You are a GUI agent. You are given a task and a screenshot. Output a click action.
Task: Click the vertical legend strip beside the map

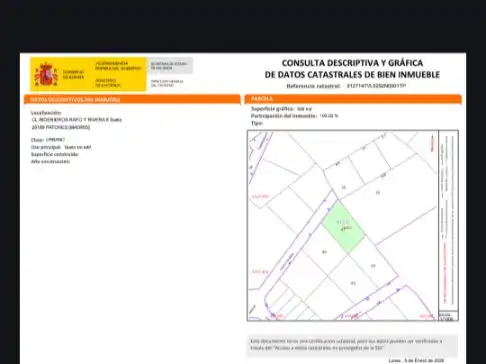click(x=448, y=221)
